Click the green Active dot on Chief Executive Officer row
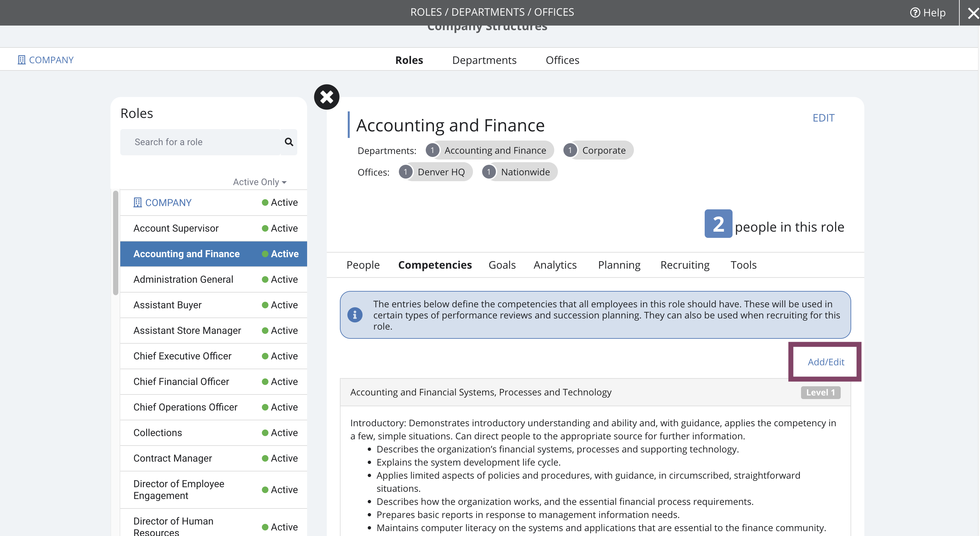Screen dimensions: 980x536 click(265, 356)
